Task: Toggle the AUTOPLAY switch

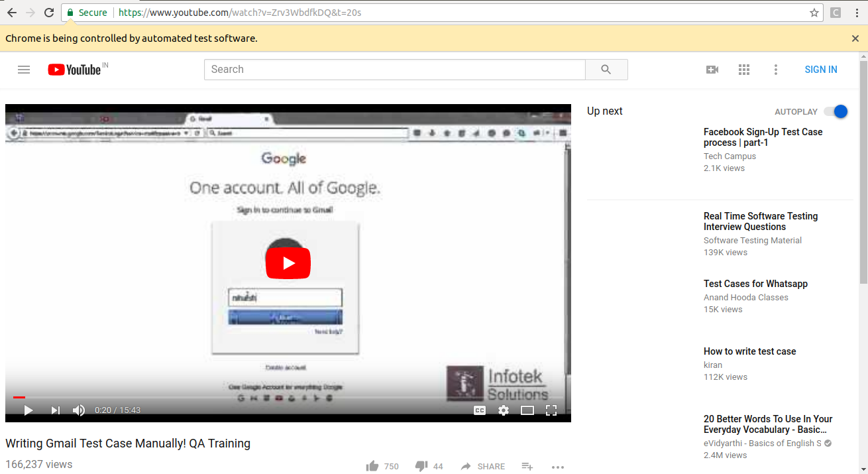Action: tap(836, 111)
